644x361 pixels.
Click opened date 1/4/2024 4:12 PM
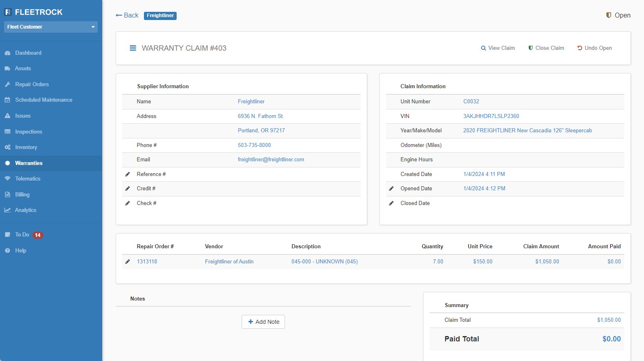coord(484,189)
